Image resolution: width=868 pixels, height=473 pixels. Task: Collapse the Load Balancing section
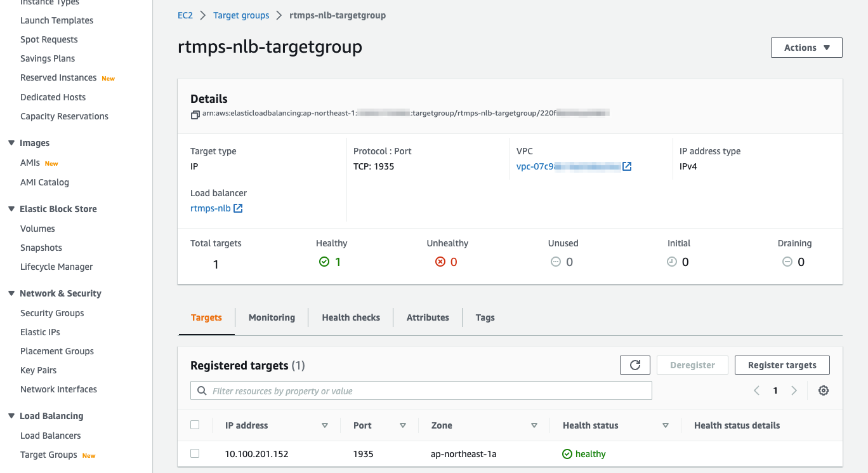click(x=11, y=416)
